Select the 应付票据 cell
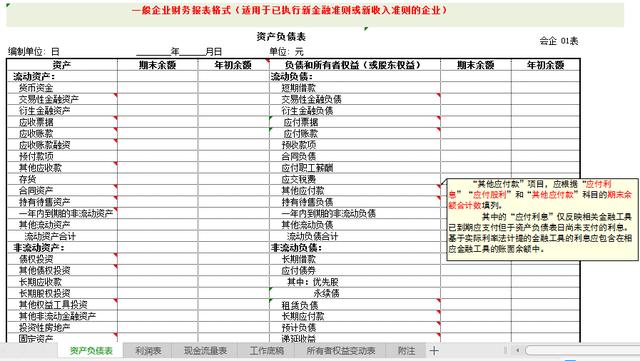640x361 pixels. (x=355, y=122)
